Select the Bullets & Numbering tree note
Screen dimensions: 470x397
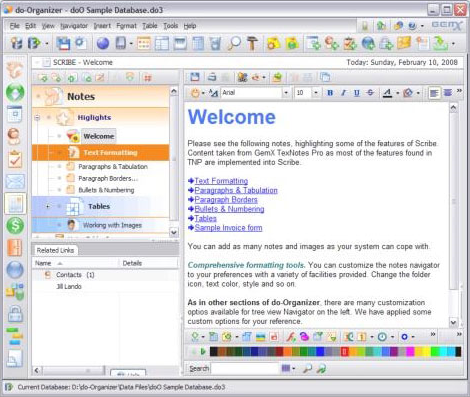tap(106, 190)
